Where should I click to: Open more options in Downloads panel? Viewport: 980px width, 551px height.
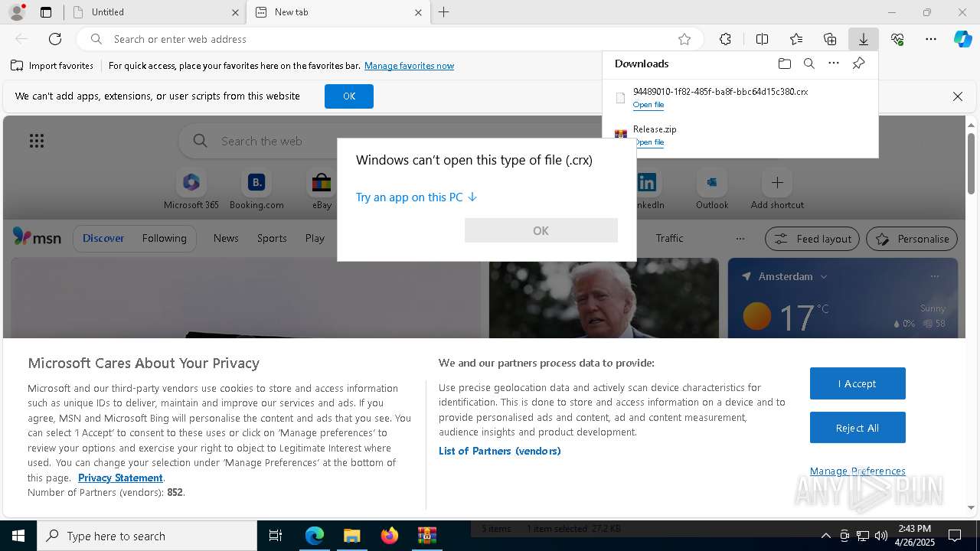pyautogui.click(x=834, y=64)
